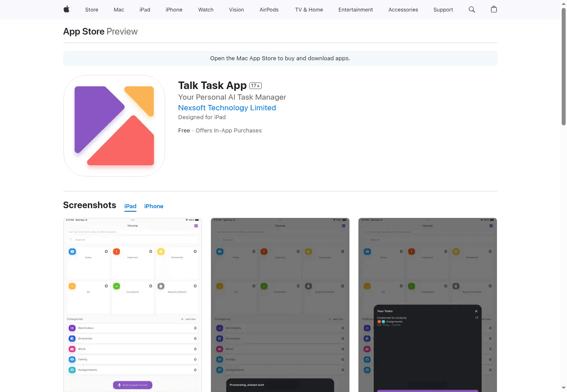Image resolution: width=567 pixels, height=392 pixels.
Task: Open the Entertainment menu item
Action: click(x=356, y=10)
